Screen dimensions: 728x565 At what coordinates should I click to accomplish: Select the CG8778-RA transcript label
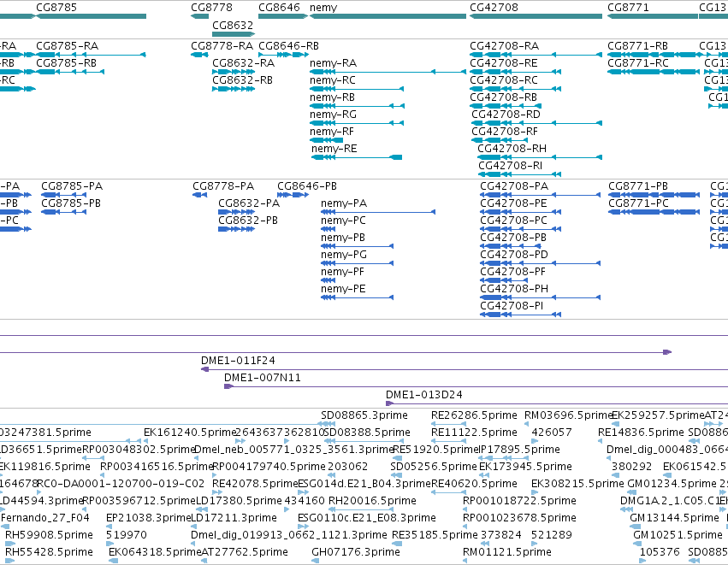222,46
